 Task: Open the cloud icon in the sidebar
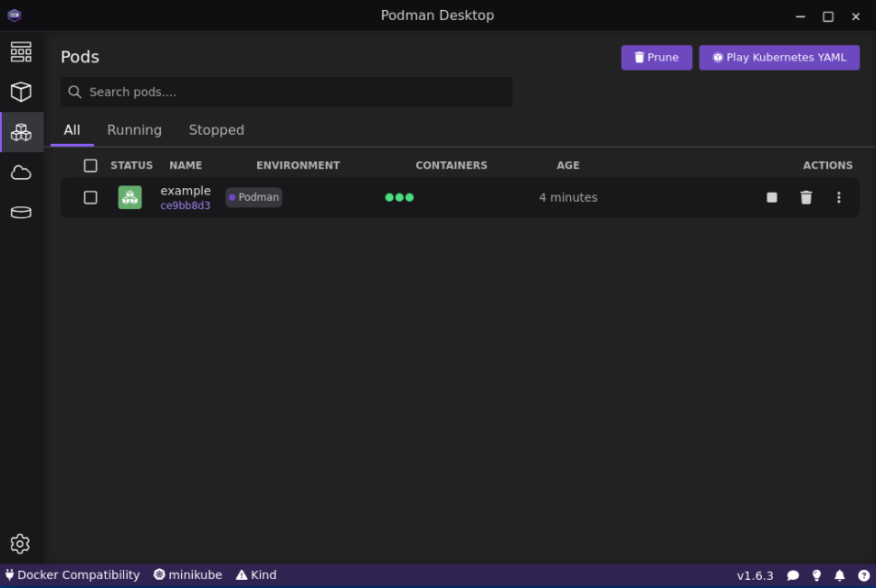21,173
